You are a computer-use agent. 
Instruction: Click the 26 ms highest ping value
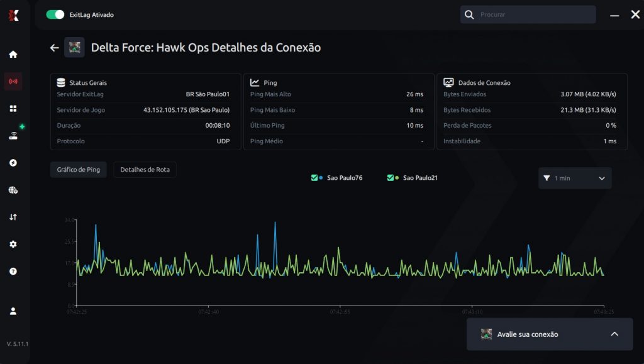(x=415, y=94)
